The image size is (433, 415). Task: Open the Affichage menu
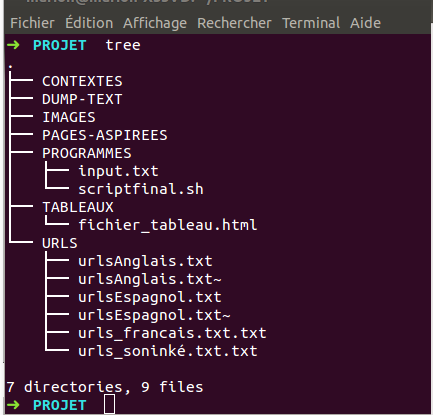tap(155, 24)
